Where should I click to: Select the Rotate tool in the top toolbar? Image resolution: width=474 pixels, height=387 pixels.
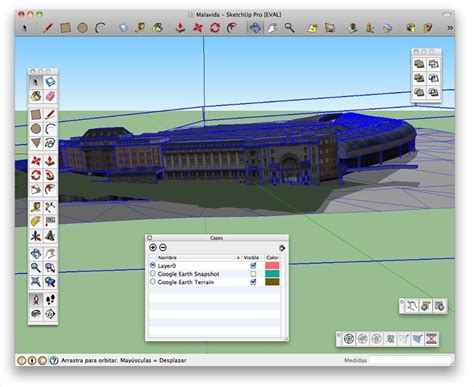click(x=215, y=28)
